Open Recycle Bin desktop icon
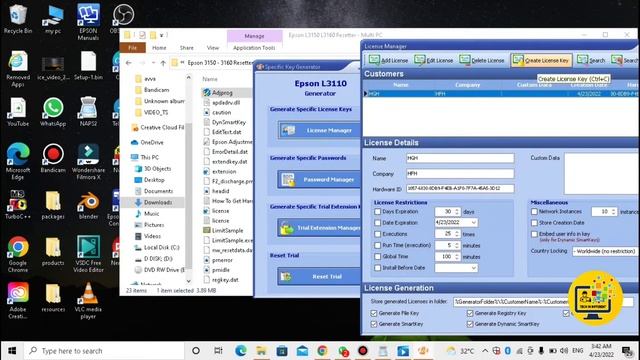 tap(18, 19)
